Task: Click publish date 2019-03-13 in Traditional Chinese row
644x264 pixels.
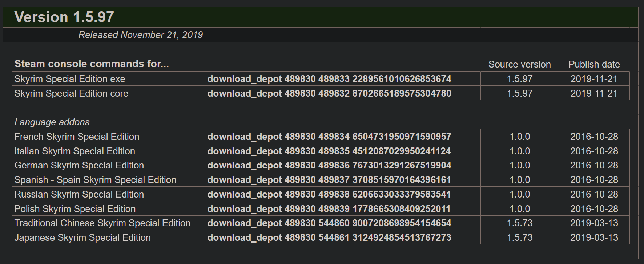Action: 594,223
